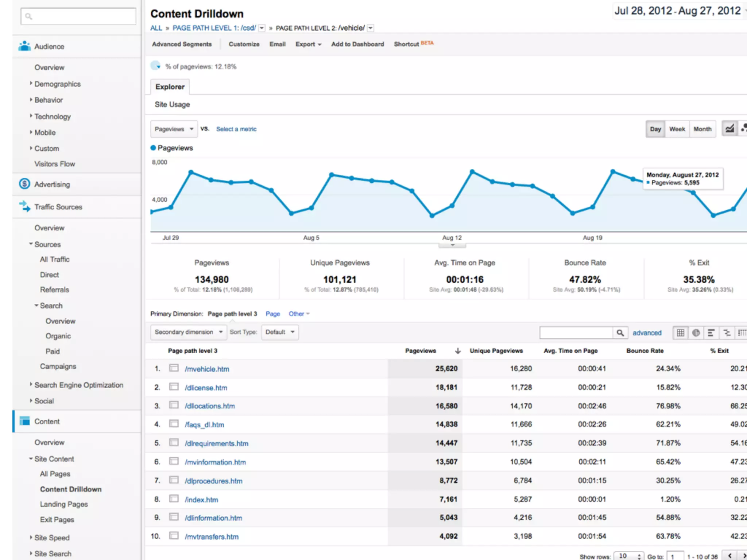Click the advanced filter link
This screenshot has height=560, width=747.
647,332
